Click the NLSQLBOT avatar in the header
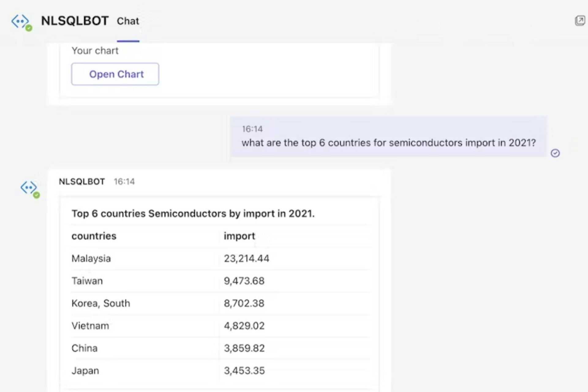The width and height of the screenshot is (588, 392). coord(20,21)
